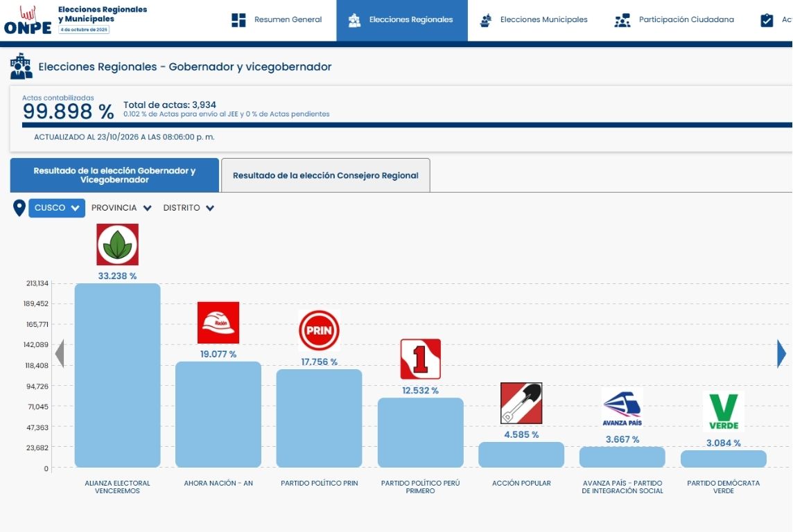Click the building icon beside Elecciones Regionales heading
This screenshot has height=532, width=793.
pyautogui.click(x=21, y=66)
